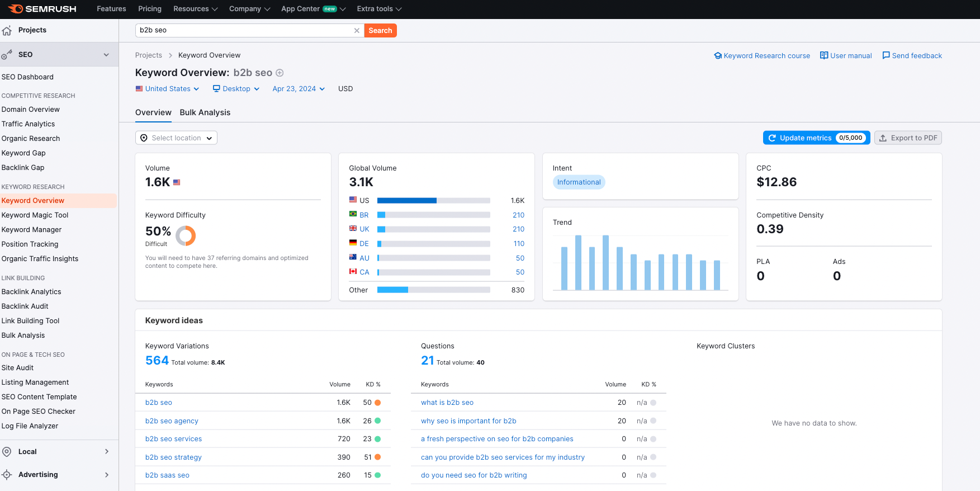Click the Update metrics button
The width and height of the screenshot is (980, 491).
tap(816, 138)
